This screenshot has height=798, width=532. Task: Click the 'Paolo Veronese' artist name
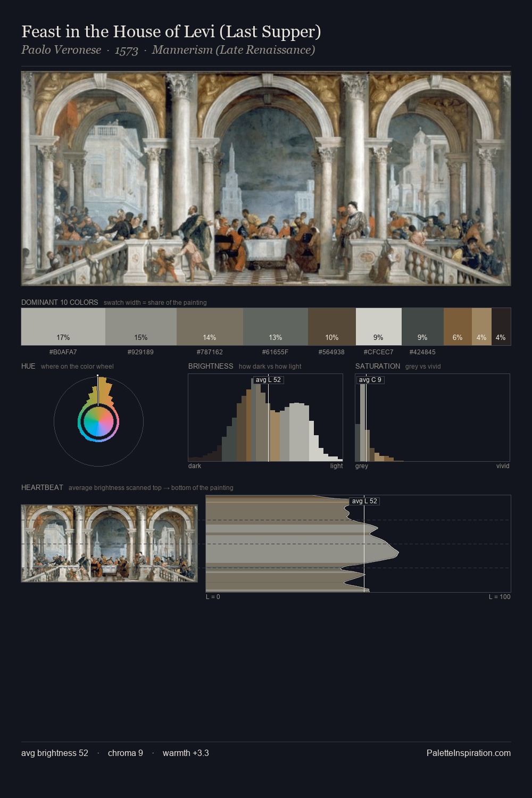(61, 50)
